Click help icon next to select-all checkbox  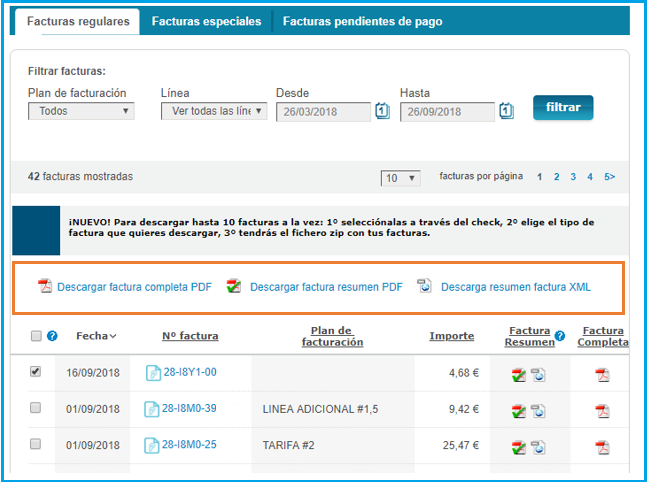pyautogui.click(x=52, y=336)
